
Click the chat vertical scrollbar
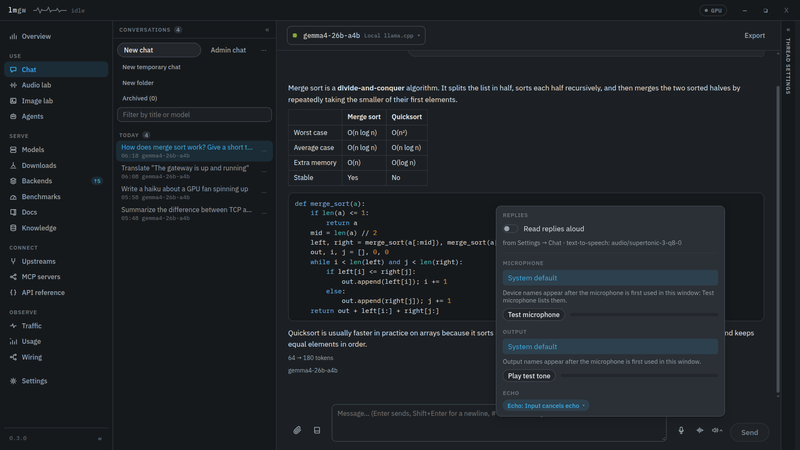778,240
